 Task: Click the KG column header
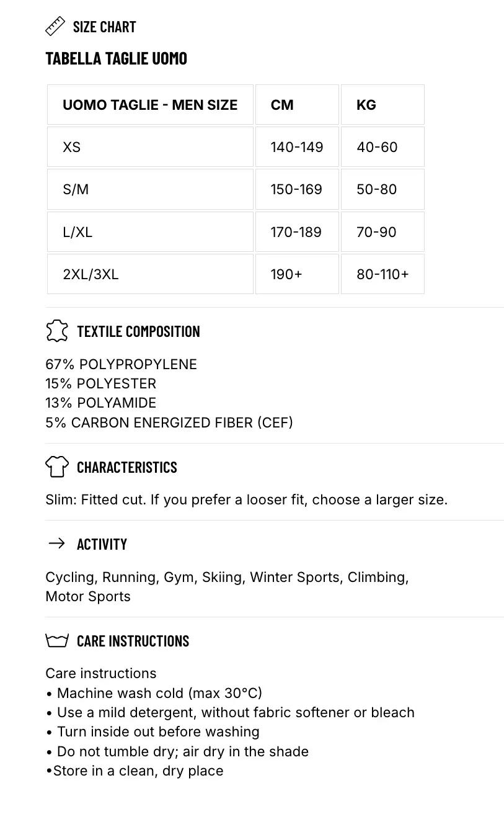click(x=382, y=105)
